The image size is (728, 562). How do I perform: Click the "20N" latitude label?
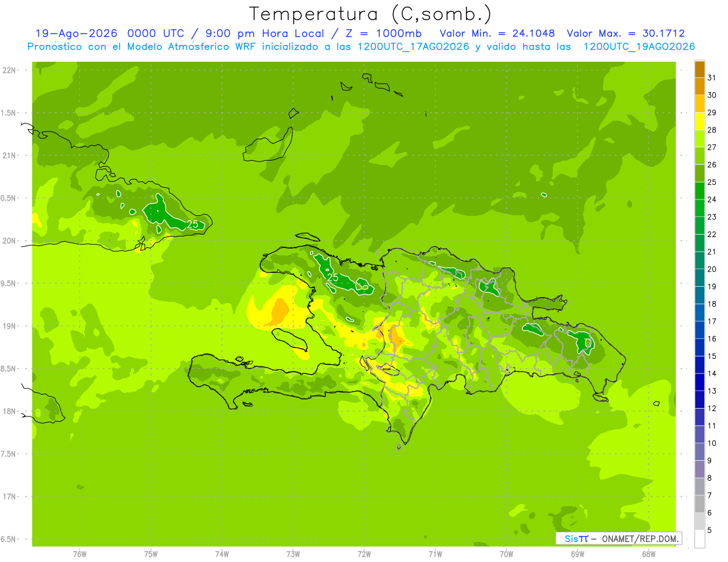coord(10,241)
